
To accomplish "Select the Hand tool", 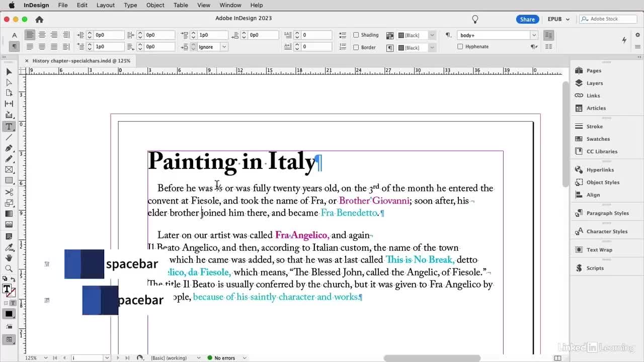I will 9,258.
